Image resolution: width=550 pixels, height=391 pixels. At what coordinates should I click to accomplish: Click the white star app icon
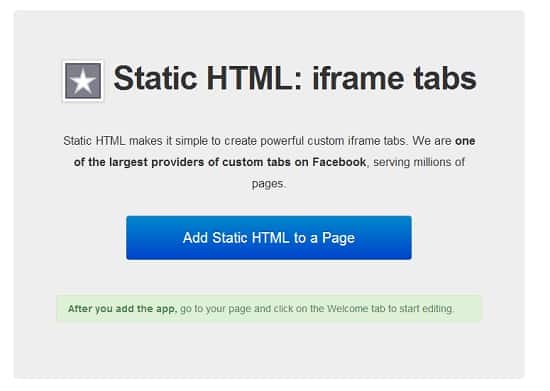pos(83,81)
